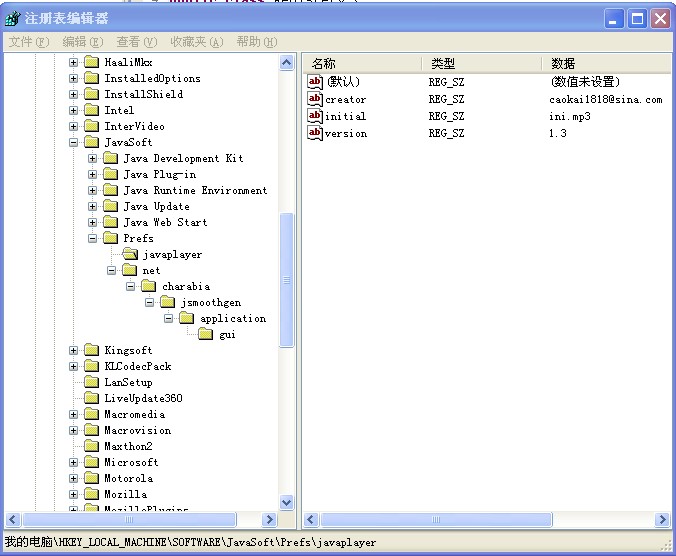This screenshot has height=556, width=676.
Task: Open the 文件(F) menu
Action: [29, 42]
